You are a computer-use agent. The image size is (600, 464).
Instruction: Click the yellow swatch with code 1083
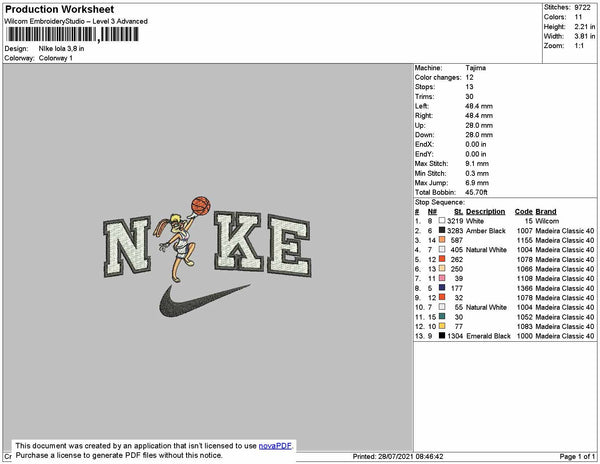(442, 326)
